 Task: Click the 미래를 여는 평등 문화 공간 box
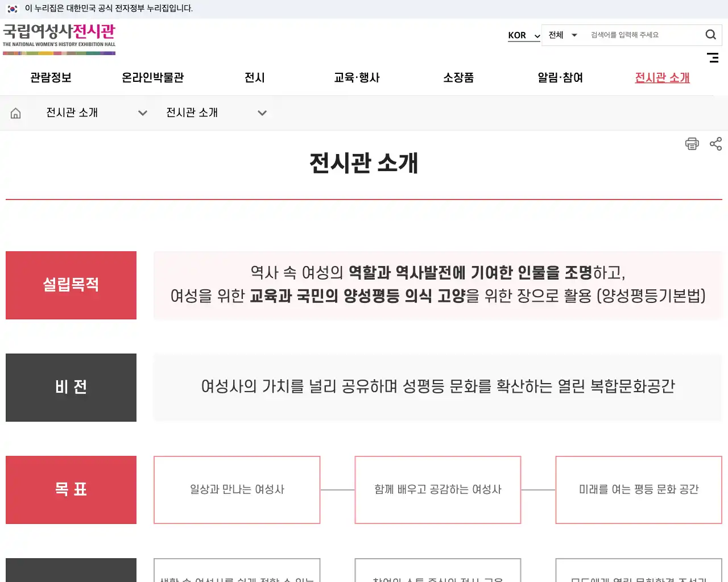pyautogui.click(x=639, y=490)
